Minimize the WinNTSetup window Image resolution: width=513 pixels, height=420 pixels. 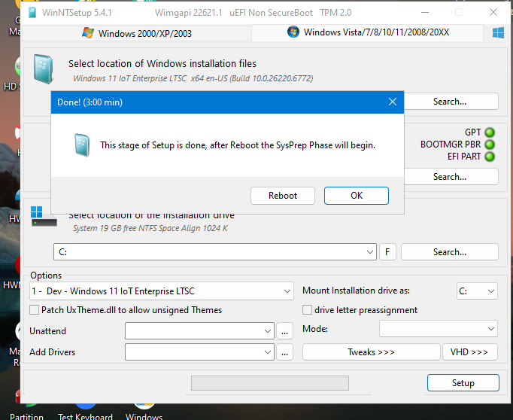coord(425,13)
